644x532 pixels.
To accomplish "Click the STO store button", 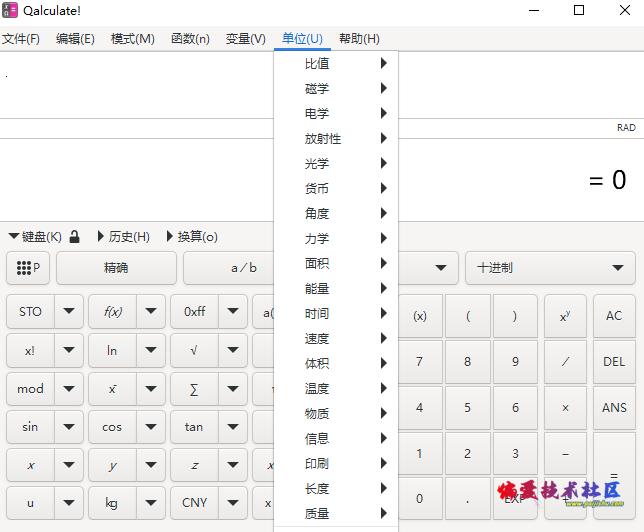I will tap(30, 311).
